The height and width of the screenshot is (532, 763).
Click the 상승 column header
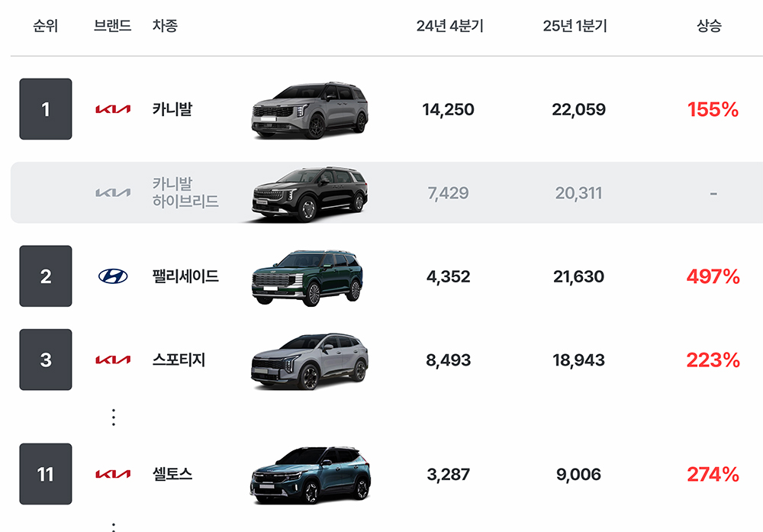tap(709, 26)
